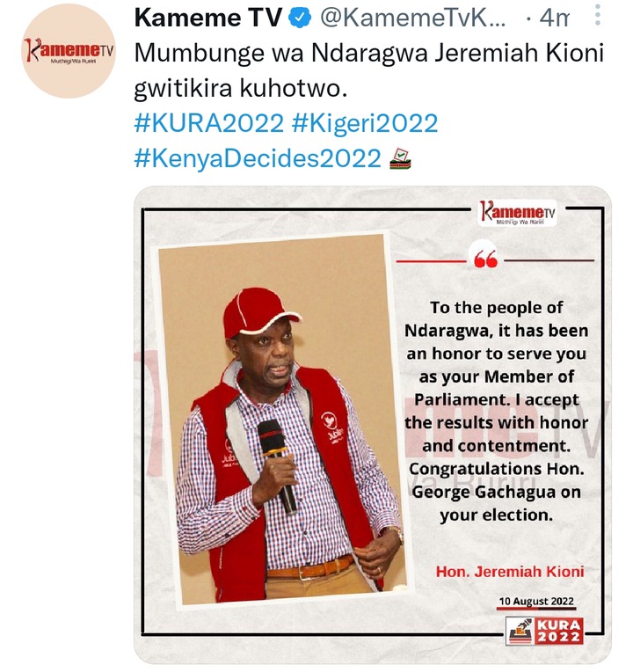Open the Kameme TV profile avatar
The height and width of the screenshot is (672, 633).
coord(69,51)
